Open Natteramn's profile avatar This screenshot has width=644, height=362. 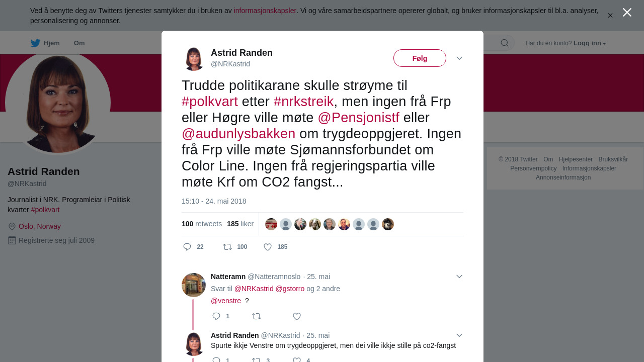(194, 285)
